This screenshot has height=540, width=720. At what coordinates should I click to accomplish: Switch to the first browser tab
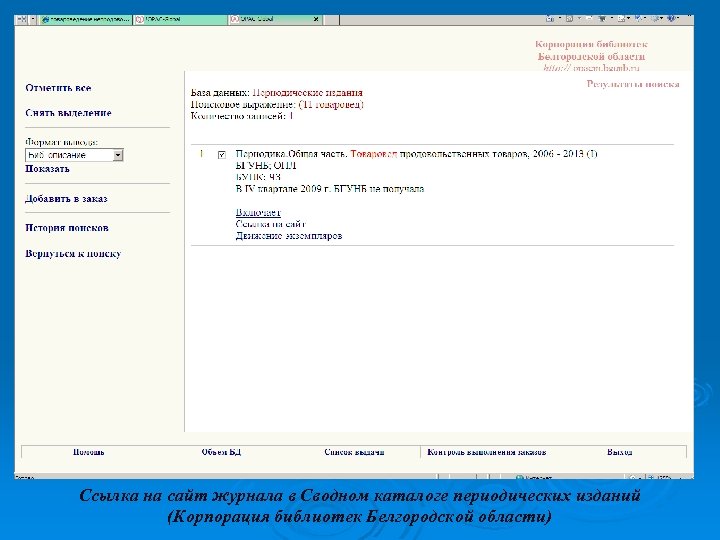[x=86, y=19]
